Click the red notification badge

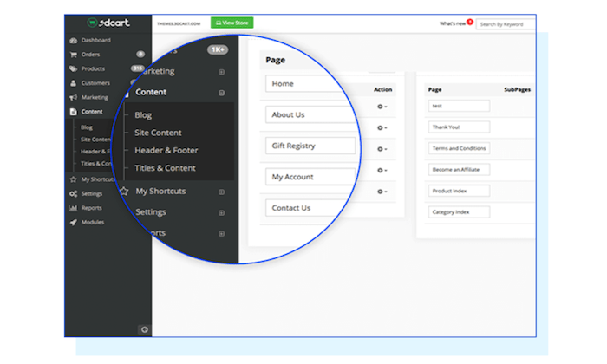(x=470, y=22)
